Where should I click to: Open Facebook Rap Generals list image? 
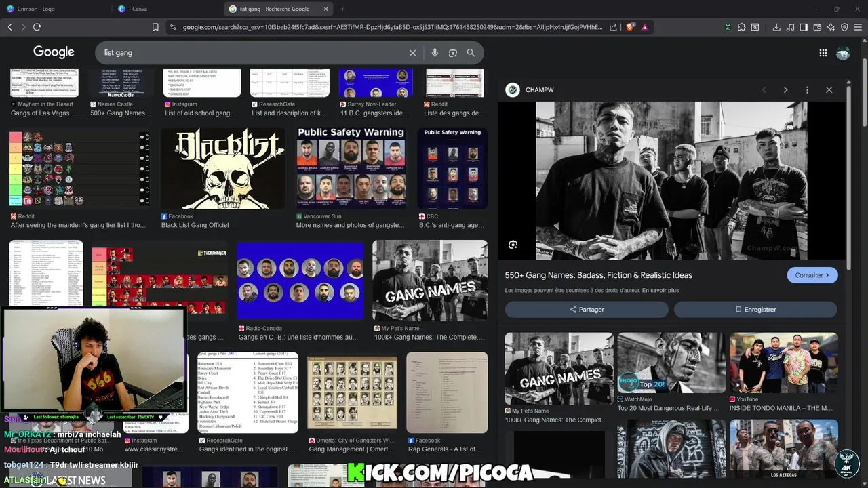click(x=447, y=392)
